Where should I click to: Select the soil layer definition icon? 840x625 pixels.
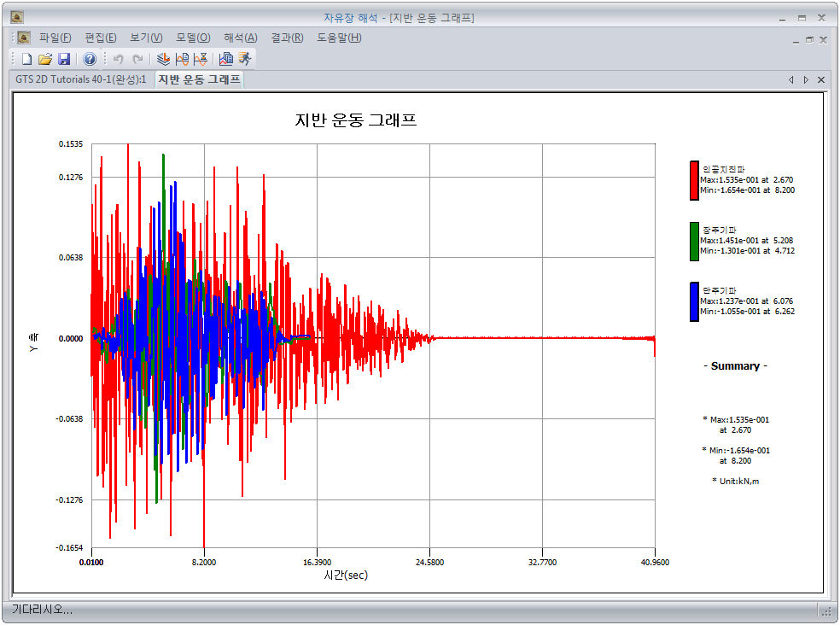163,59
